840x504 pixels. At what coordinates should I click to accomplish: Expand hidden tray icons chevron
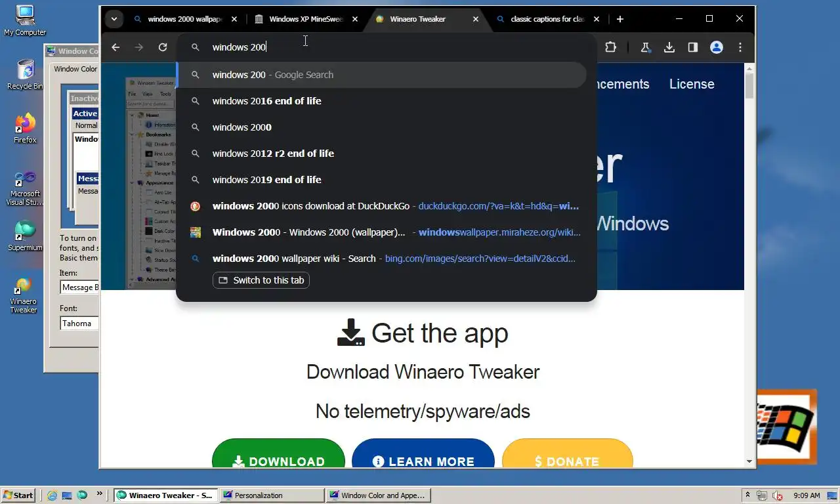(747, 495)
